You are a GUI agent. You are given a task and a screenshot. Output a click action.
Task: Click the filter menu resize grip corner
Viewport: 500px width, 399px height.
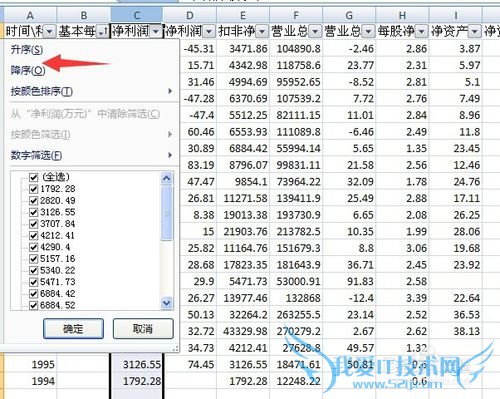175,349
